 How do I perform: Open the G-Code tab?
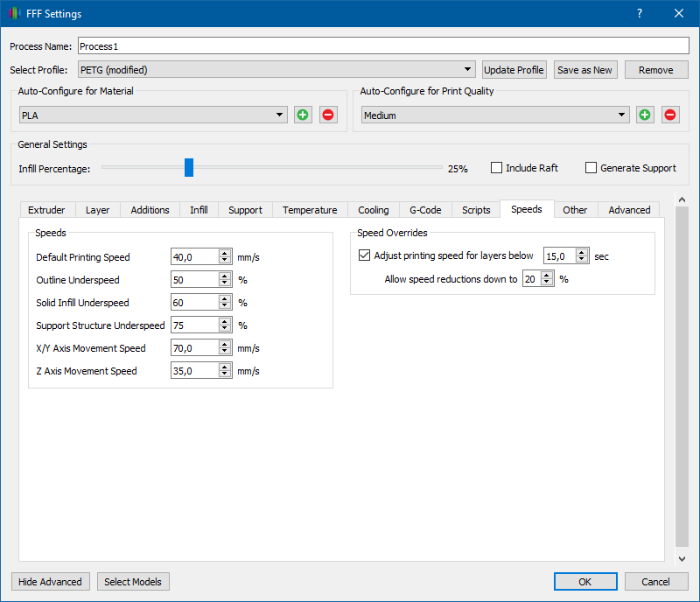tap(425, 210)
